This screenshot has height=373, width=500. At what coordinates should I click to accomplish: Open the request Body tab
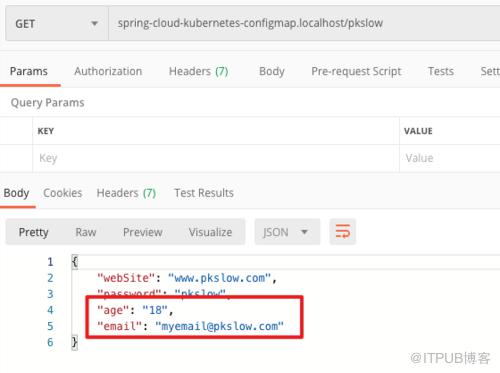pyautogui.click(x=272, y=71)
